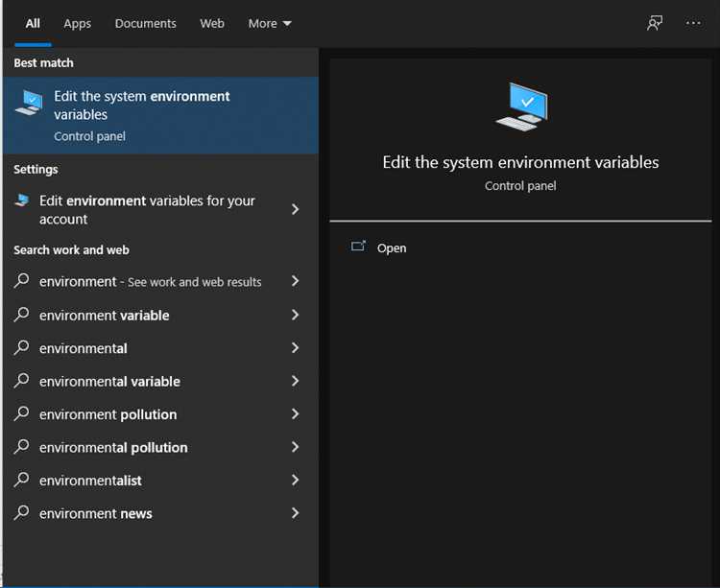Image resolution: width=720 pixels, height=588 pixels.
Task: Click the computer icon in best match
Action: coord(29,103)
